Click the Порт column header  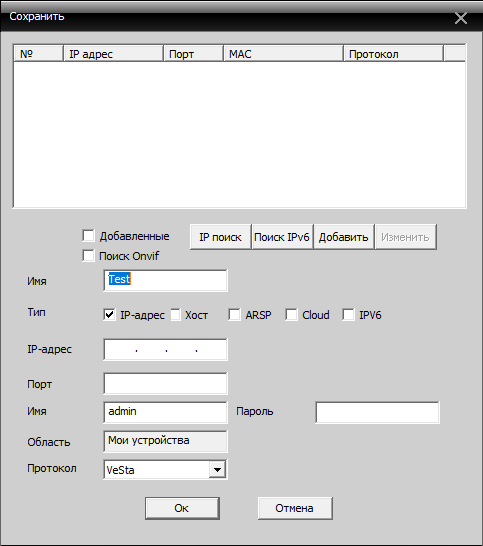coord(193,54)
